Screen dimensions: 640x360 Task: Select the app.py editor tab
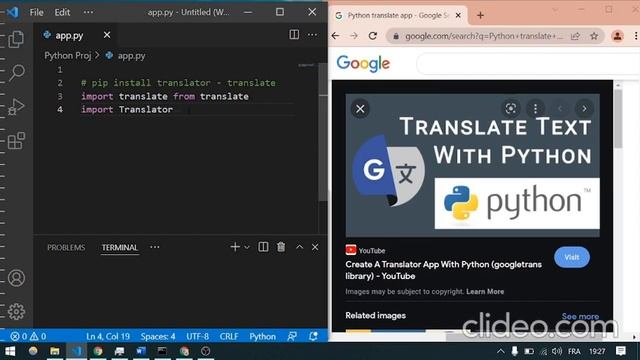coord(69,36)
